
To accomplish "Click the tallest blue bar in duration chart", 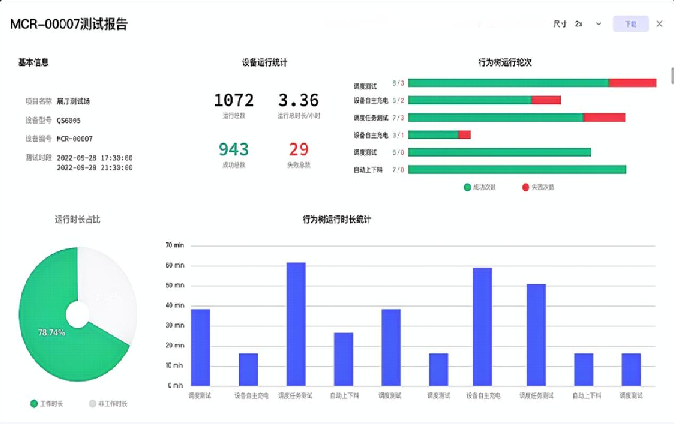I will 296,324.
